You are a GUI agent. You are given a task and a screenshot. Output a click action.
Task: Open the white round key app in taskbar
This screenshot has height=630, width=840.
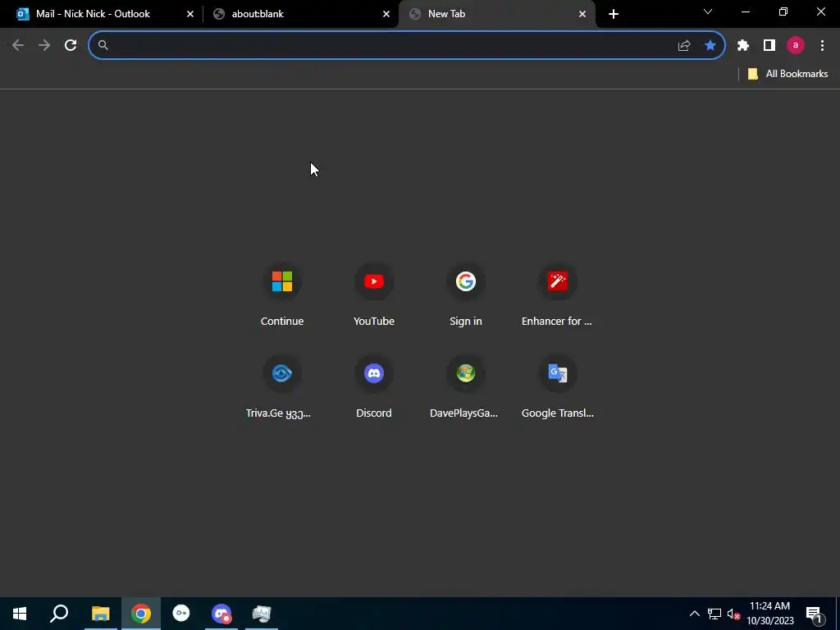(x=181, y=614)
